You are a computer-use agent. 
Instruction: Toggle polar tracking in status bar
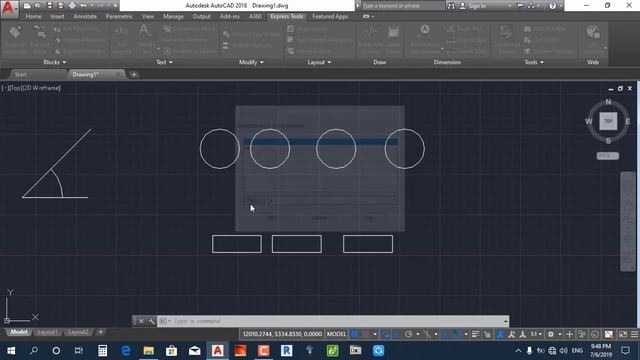[408, 334]
